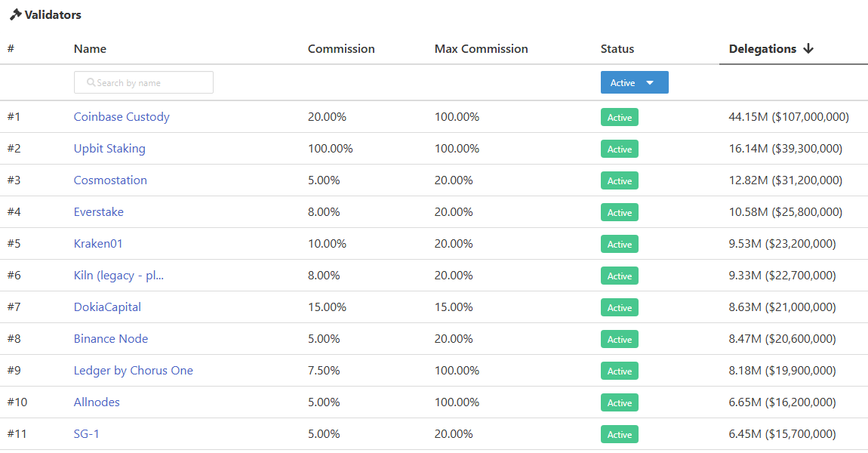Viewport: 868px width, 453px height.
Task: Open Upbit Staking validator link
Action: [x=109, y=149]
